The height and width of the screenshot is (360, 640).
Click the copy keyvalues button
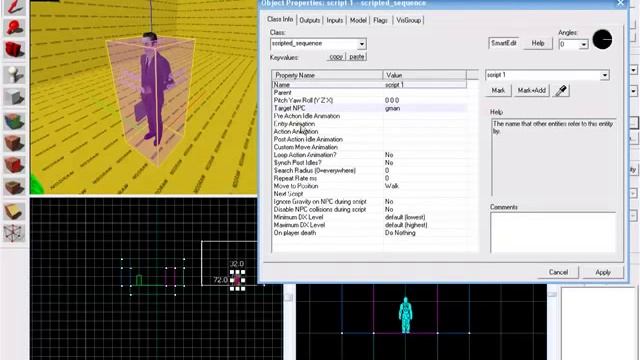[x=336, y=57]
